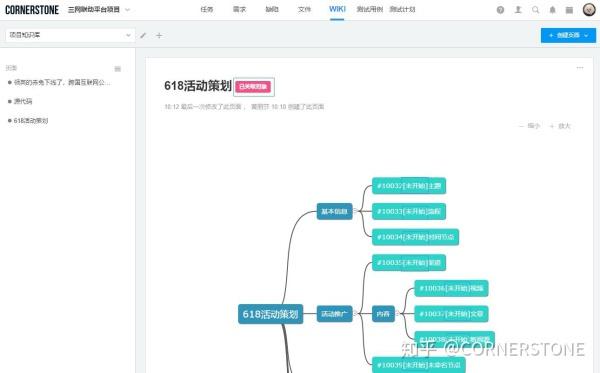Viewport: 600px width, 373px height.
Task: Select the 内容 mind map node
Action: pos(383,314)
